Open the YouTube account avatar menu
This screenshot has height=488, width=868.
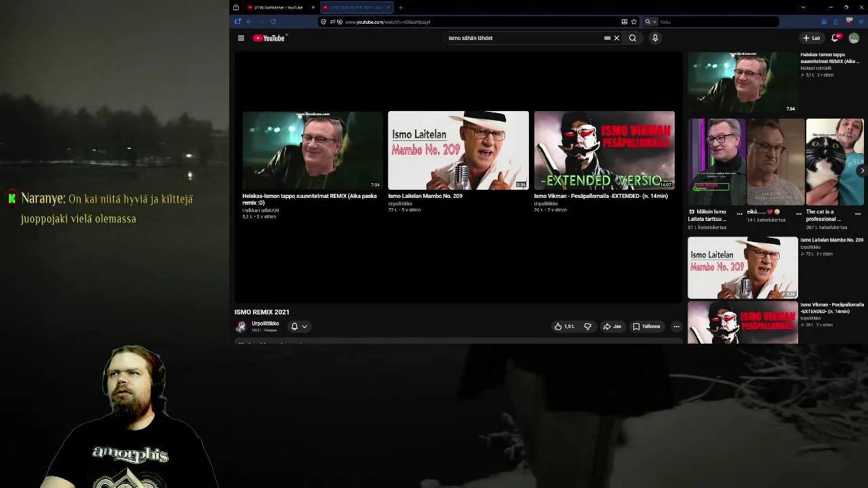pos(854,38)
